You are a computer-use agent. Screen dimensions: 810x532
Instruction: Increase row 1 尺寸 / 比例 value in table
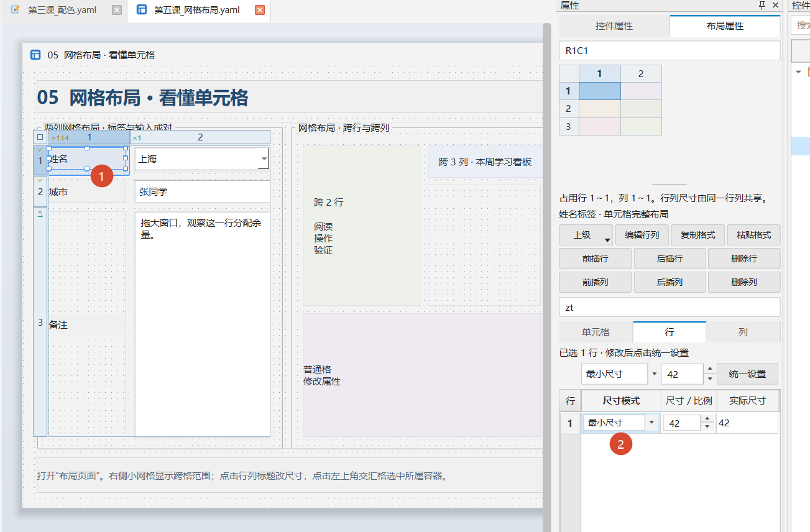pyautogui.click(x=707, y=419)
